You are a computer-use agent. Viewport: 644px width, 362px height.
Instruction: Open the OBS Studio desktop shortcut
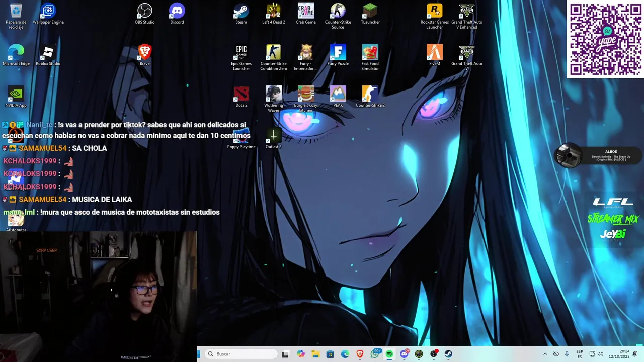click(x=145, y=14)
